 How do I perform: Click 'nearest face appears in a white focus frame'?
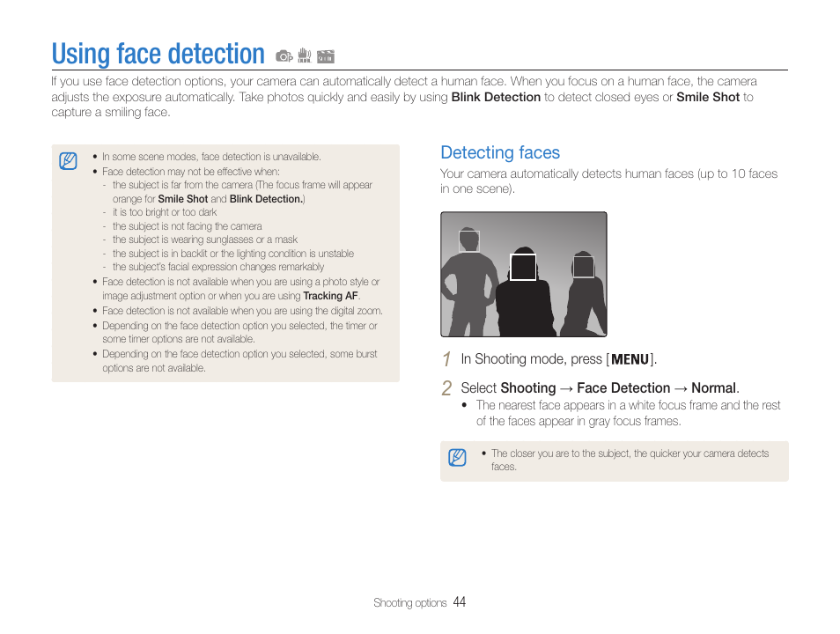point(628,413)
